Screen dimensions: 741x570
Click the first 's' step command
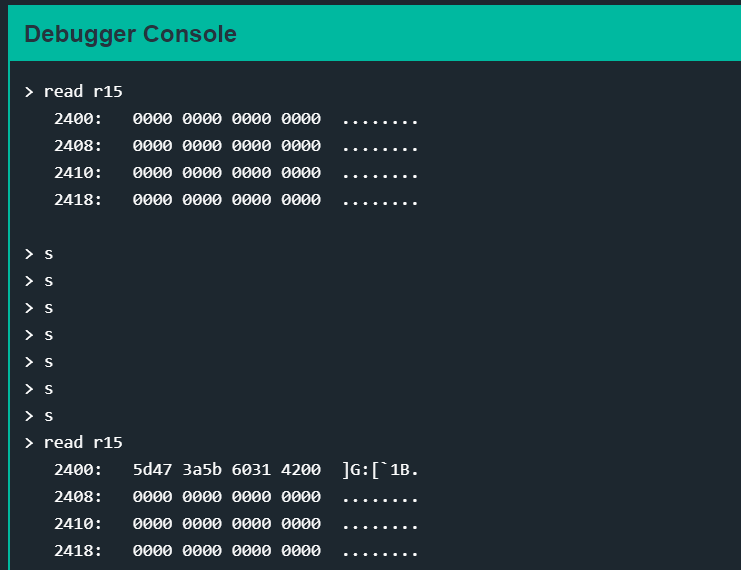[x=48, y=254]
